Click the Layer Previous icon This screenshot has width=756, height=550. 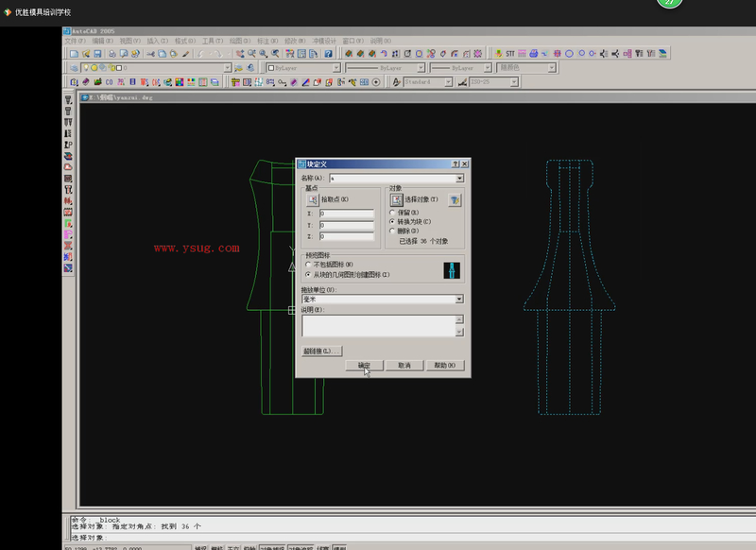click(250, 68)
